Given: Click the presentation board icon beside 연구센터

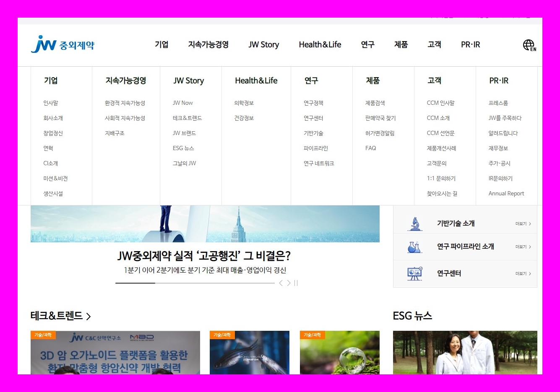Looking at the screenshot, I should click(415, 273).
